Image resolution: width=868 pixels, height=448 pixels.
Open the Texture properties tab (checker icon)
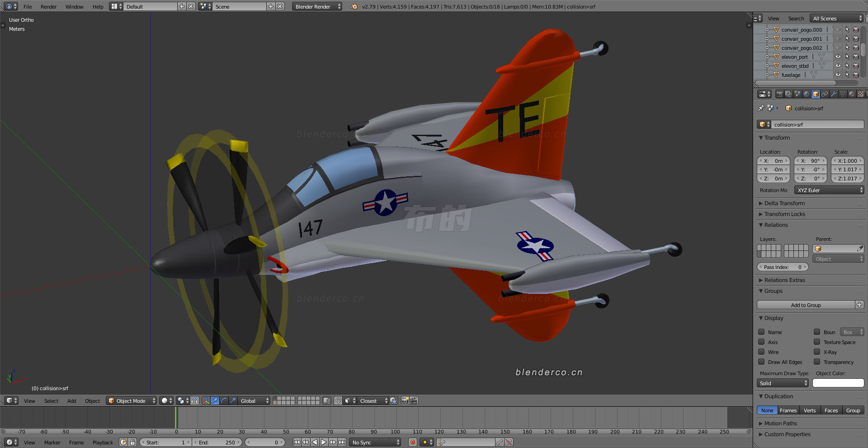pos(861,94)
